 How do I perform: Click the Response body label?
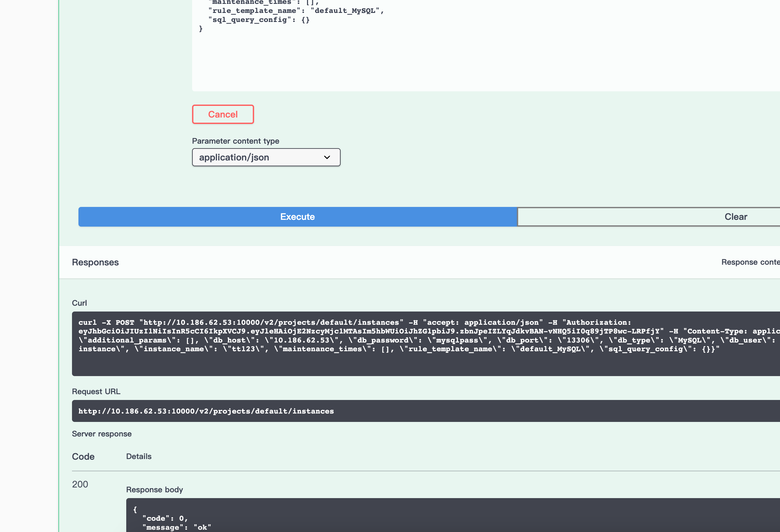tap(154, 489)
